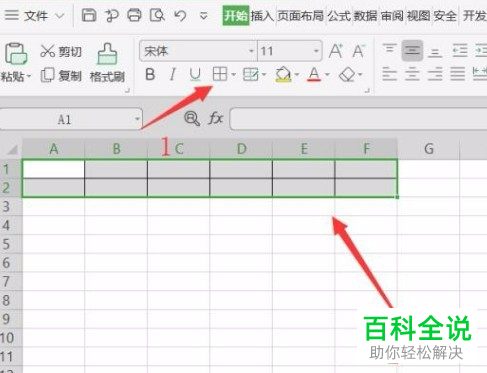Click the eraser clear icon
This screenshot has width=487, height=373.
point(347,74)
